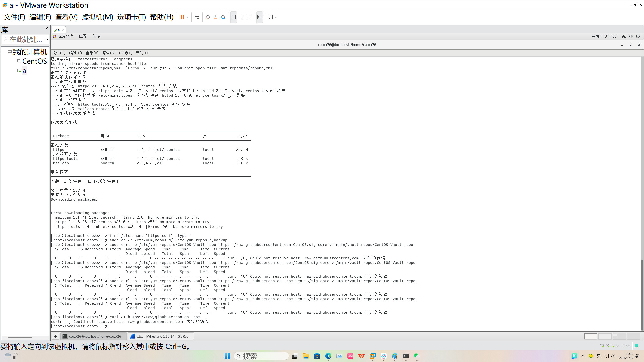Switch to the Wireshark a.txt taskbar button
Viewport: 644px width, 362px height.
(161, 336)
